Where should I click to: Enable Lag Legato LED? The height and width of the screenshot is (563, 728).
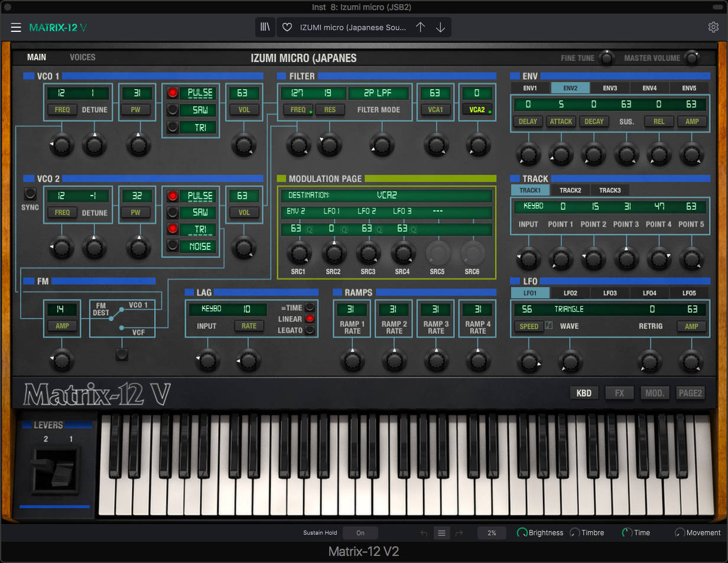click(310, 330)
